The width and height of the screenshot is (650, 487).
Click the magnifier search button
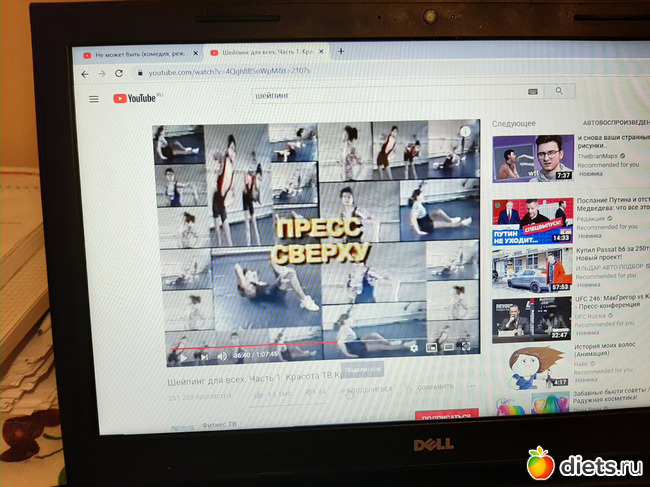[x=559, y=91]
